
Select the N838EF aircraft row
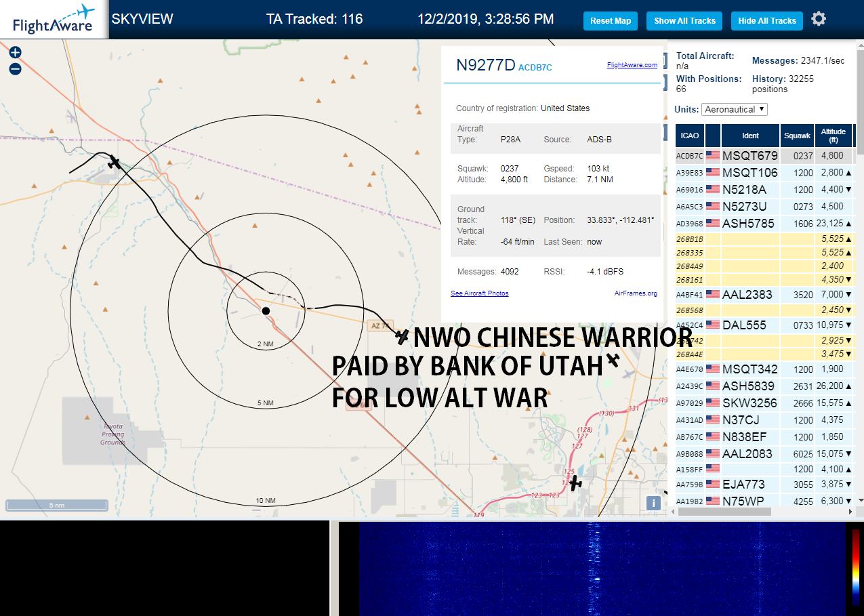tap(764, 437)
